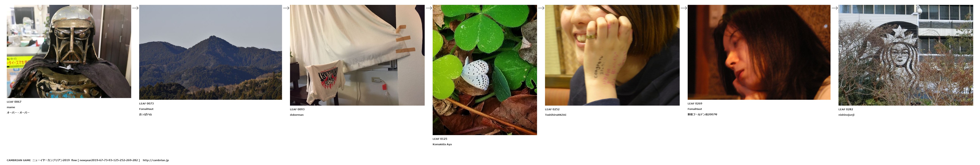
Task: Open the Starbucks siren mural photo
Action: pos(906,55)
